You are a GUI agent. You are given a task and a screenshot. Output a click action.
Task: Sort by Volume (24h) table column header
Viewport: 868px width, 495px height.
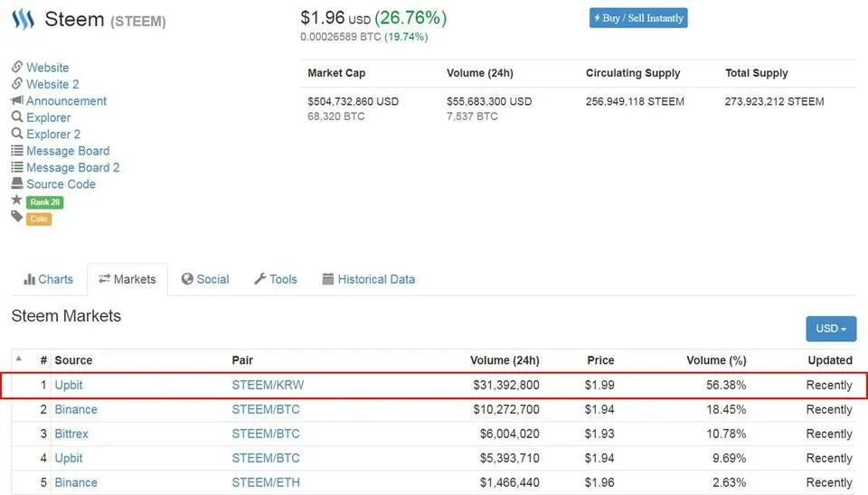click(x=505, y=360)
